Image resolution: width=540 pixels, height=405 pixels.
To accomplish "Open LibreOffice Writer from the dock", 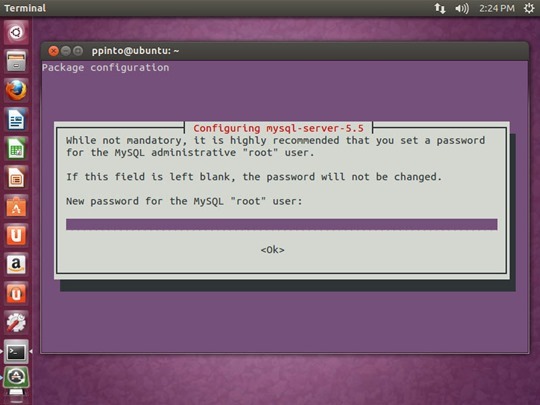I will 16,120.
